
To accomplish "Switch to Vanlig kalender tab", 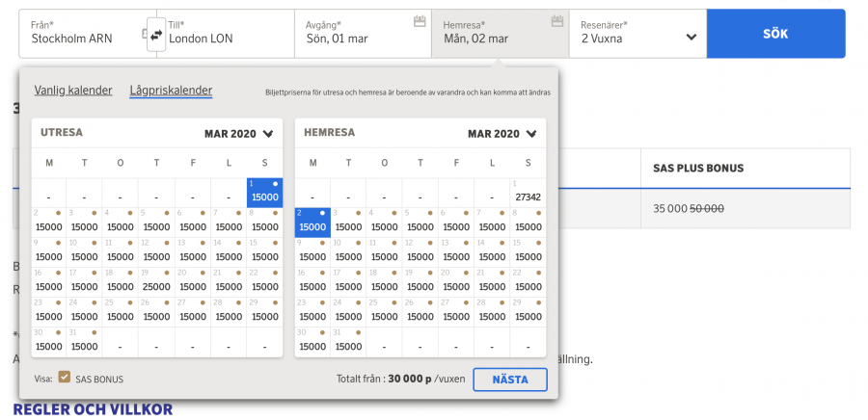I will (x=73, y=91).
